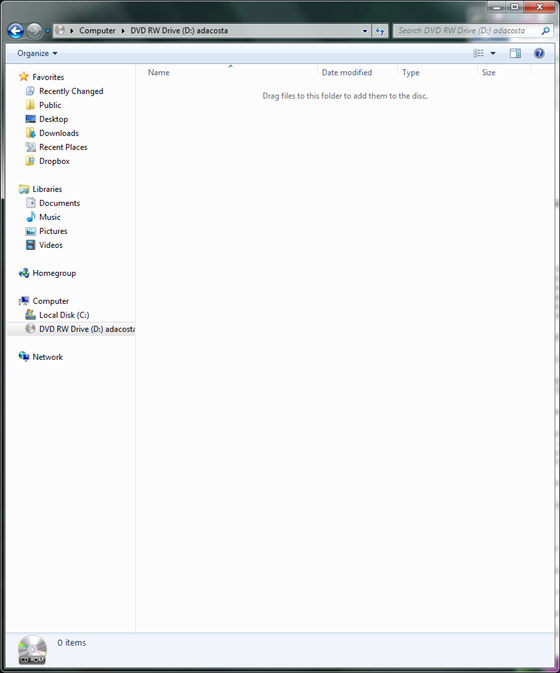This screenshot has height=673, width=560.
Task: Select the Dropbox folder icon in Favorites
Action: tap(30, 161)
